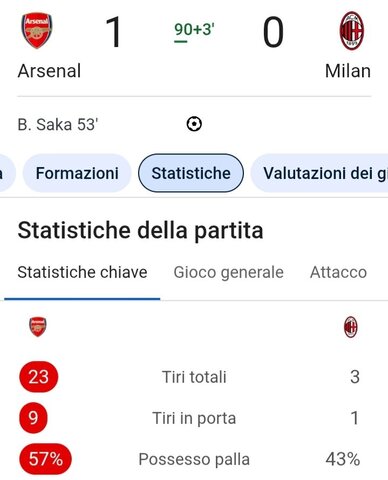This screenshot has height=480, width=388.
Task: Open the Valutazioni dei giocatori chip
Action: 319,173
